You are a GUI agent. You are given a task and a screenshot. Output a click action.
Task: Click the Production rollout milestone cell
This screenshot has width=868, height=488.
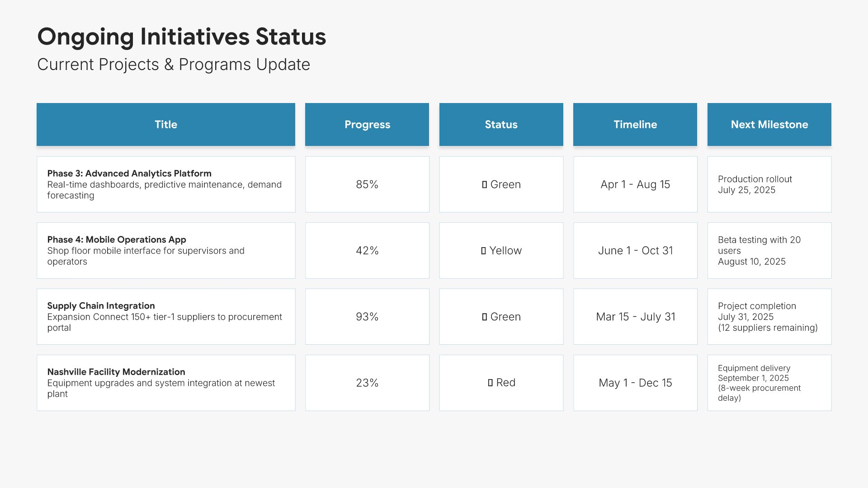(769, 184)
